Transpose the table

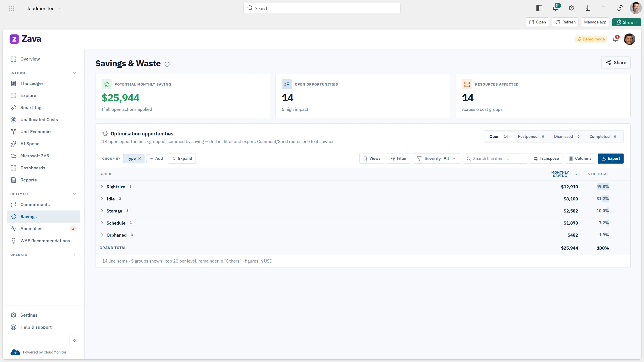(546, 158)
